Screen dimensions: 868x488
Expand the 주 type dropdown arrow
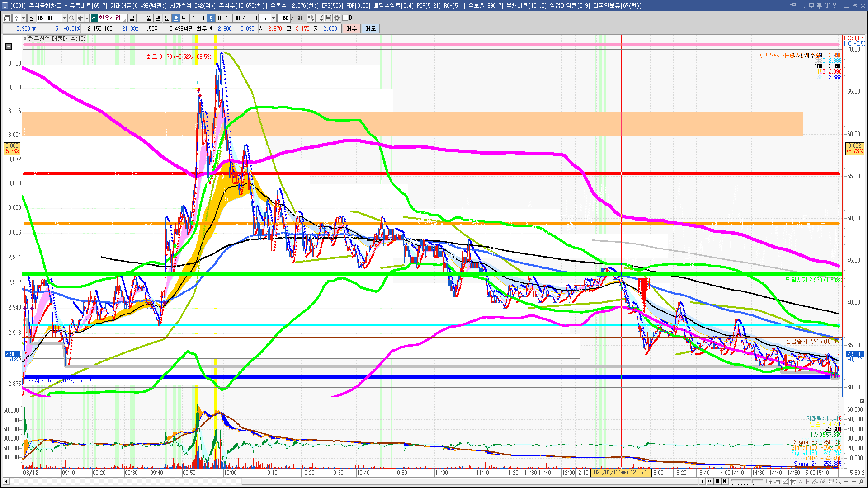23,18
